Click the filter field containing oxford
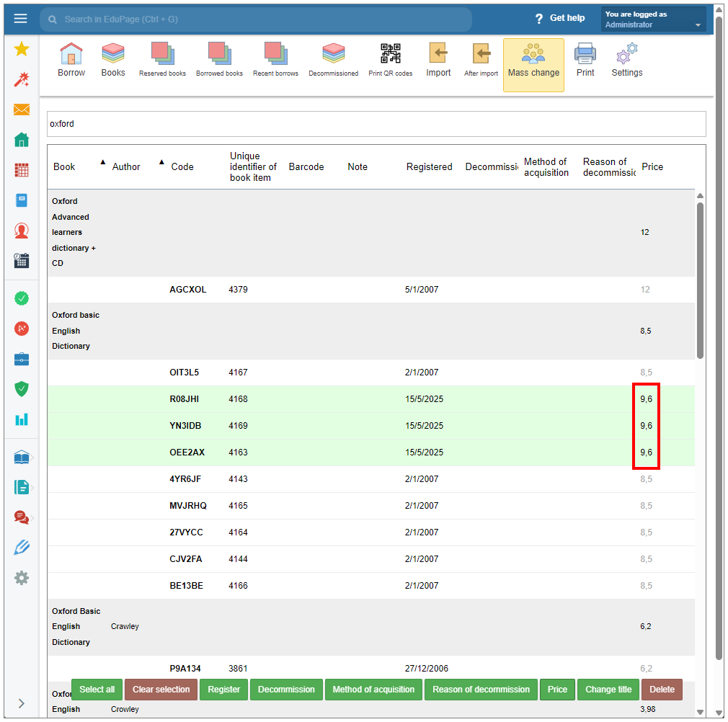This screenshot has height=722, width=728. [376, 124]
